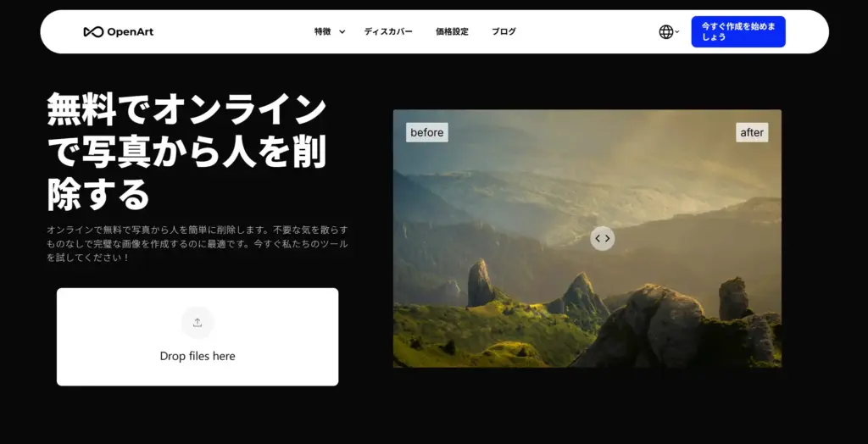Screen dimensions: 868x444
Task: Click the small chevron beside the globe
Action: click(677, 32)
